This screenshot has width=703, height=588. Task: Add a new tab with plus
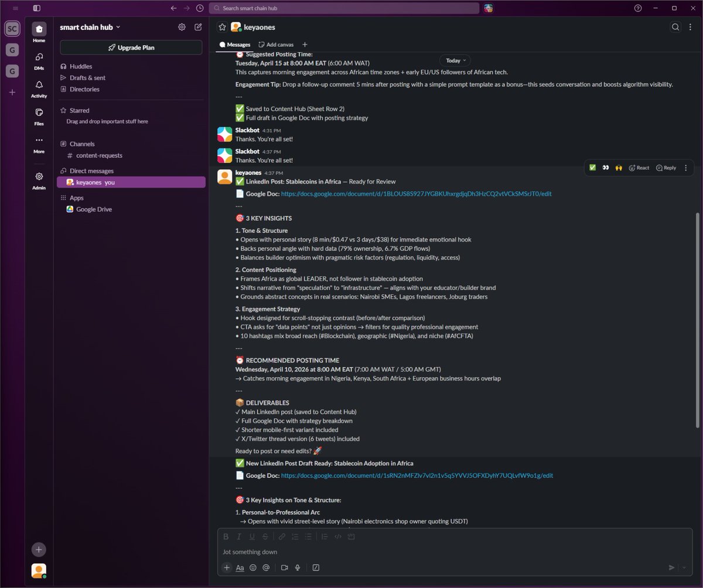[305, 45]
